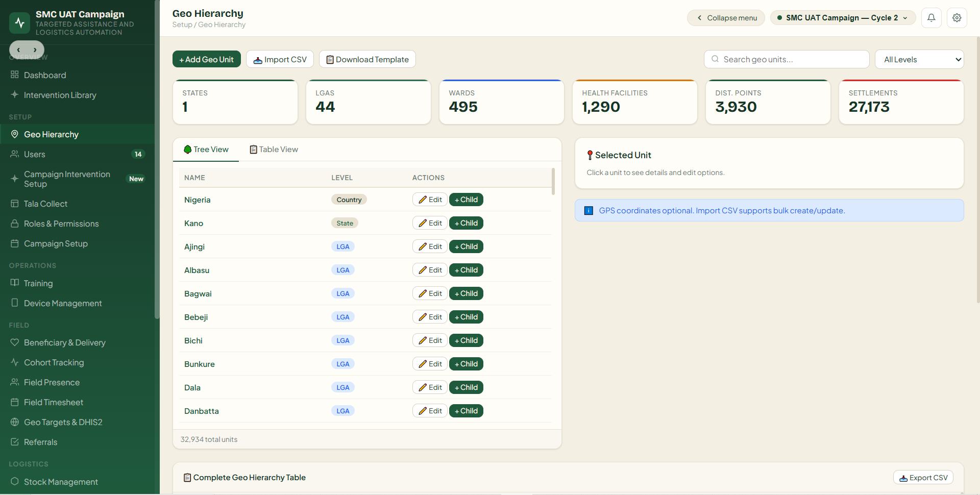The width and height of the screenshot is (980, 495).
Task: Click the Device Management phone icon
Action: click(x=14, y=303)
